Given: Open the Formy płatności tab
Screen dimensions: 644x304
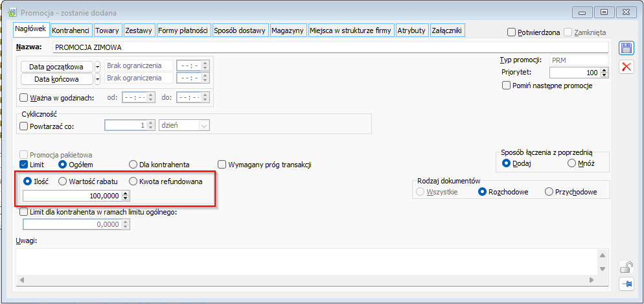Looking at the screenshot, I should click(183, 30).
